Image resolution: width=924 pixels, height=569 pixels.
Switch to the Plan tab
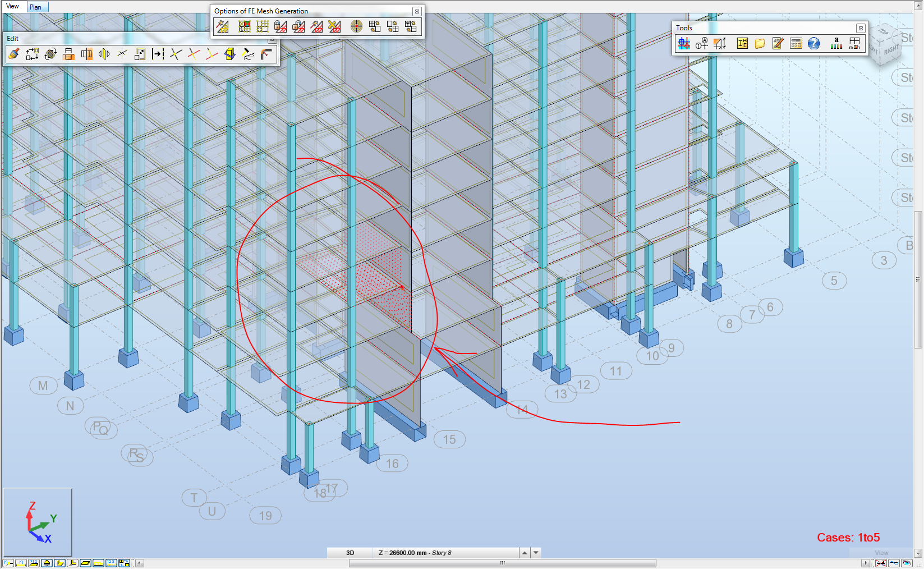[36, 7]
